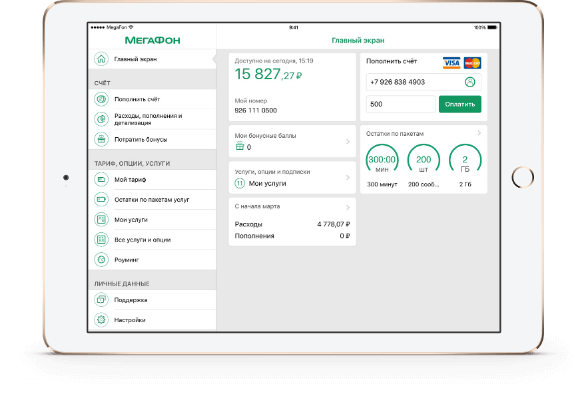588x394 pixels.
Task: Open Все услуги и опции menu item
Action: (152, 240)
